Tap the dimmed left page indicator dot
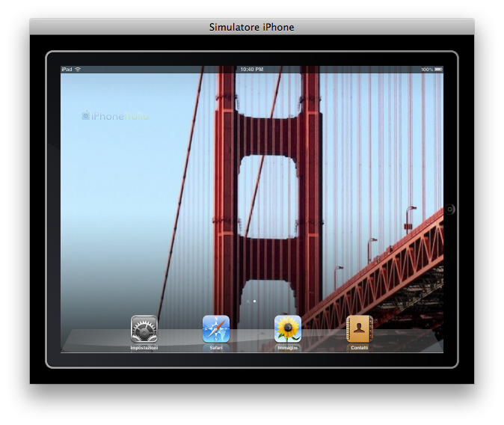 point(248,301)
